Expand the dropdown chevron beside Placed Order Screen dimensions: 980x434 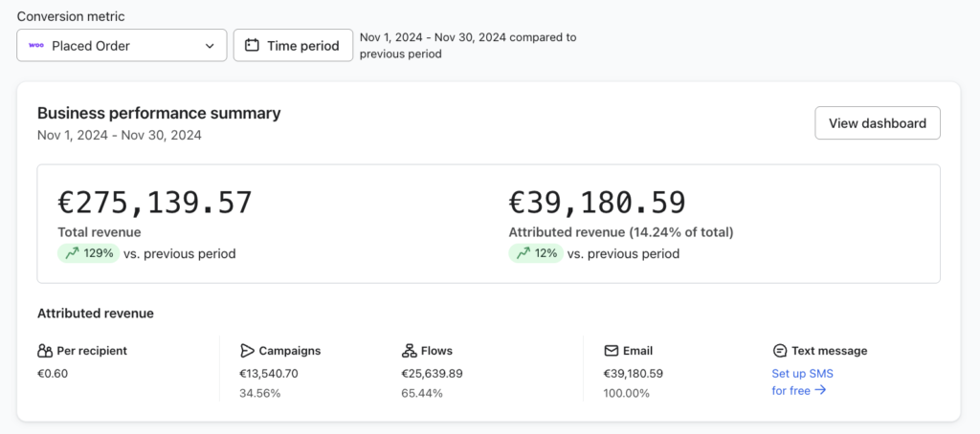[211, 45]
